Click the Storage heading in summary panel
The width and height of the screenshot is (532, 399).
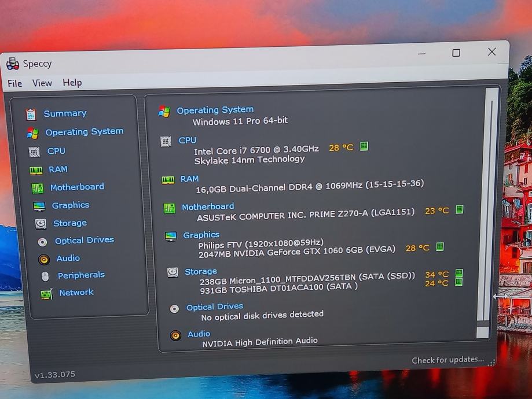pyautogui.click(x=201, y=271)
